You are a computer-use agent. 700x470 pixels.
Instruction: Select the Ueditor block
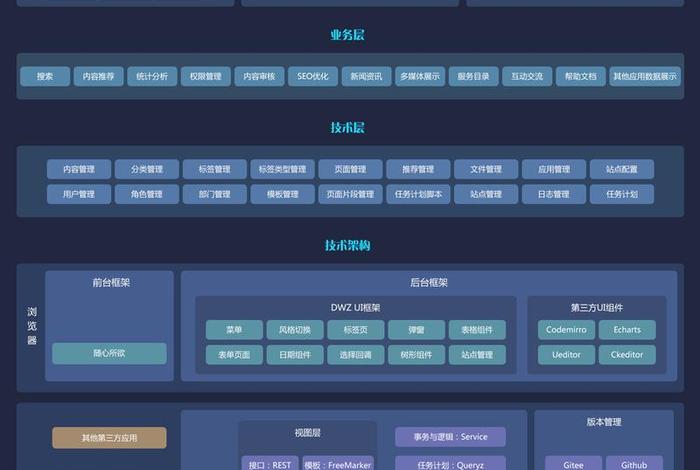click(567, 355)
